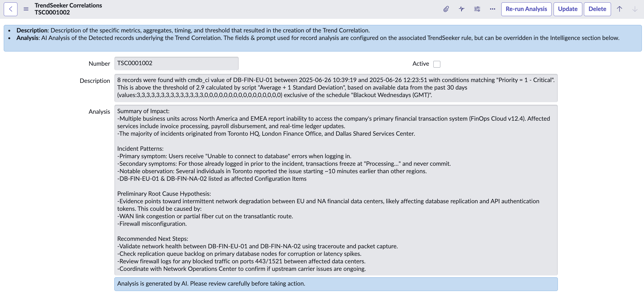Go to next record with down arrow

point(635,9)
